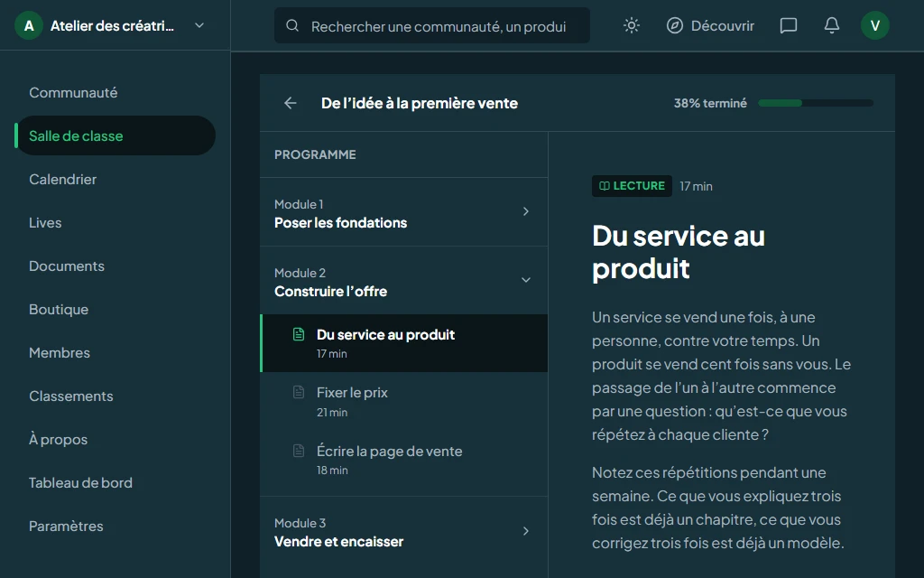Click the PROGRAMME header
The width and height of the screenshot is (924, 578).
coord(315,154)
